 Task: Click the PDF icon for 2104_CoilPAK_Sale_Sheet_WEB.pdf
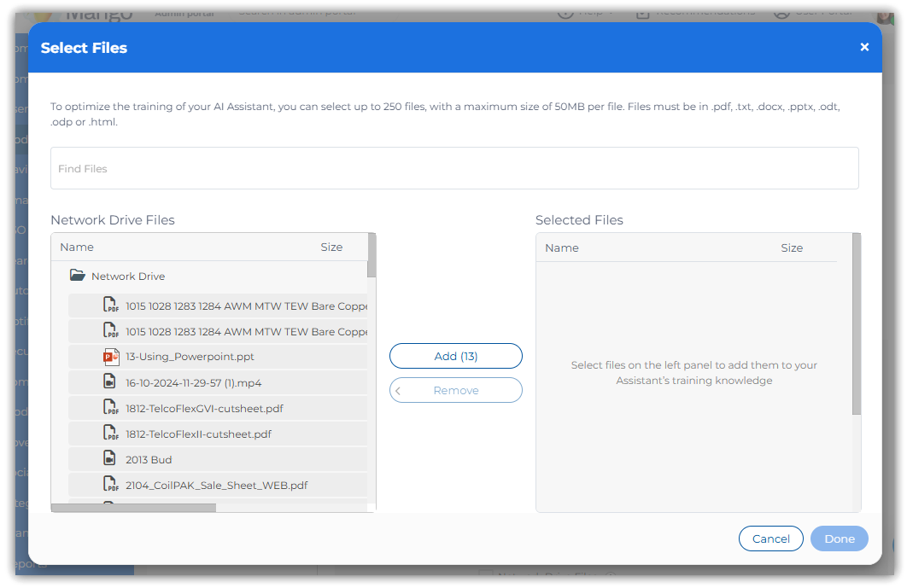(110, 485)
